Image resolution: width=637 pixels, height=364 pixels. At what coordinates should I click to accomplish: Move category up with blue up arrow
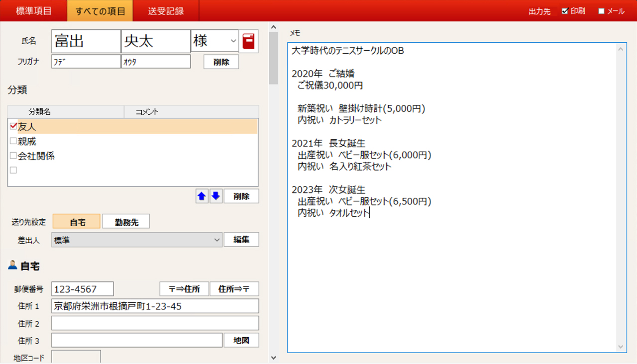(x=202, y=196)
